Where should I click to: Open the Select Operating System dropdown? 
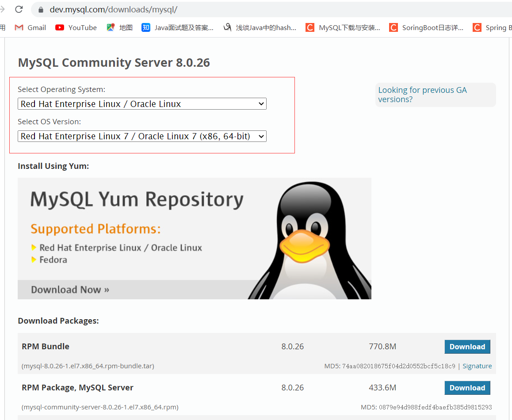click(x=142, y=104)
